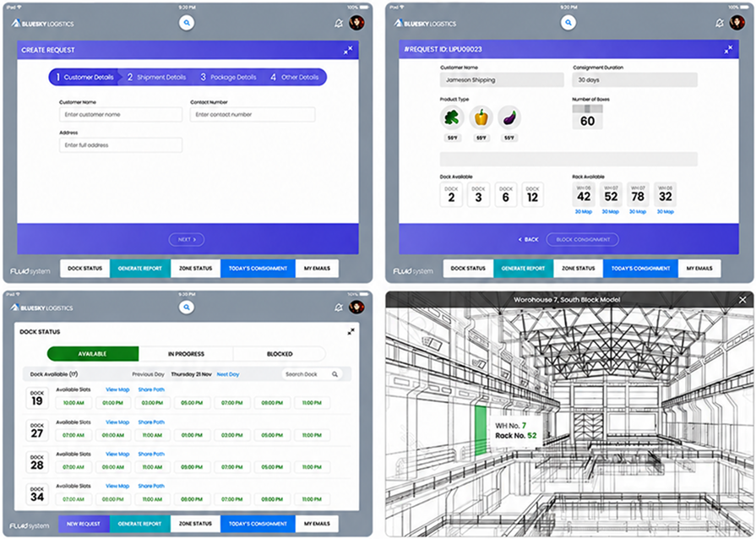Click search icon on Create Request screen
Screen dimensions: 756x539
click(187, 23)
